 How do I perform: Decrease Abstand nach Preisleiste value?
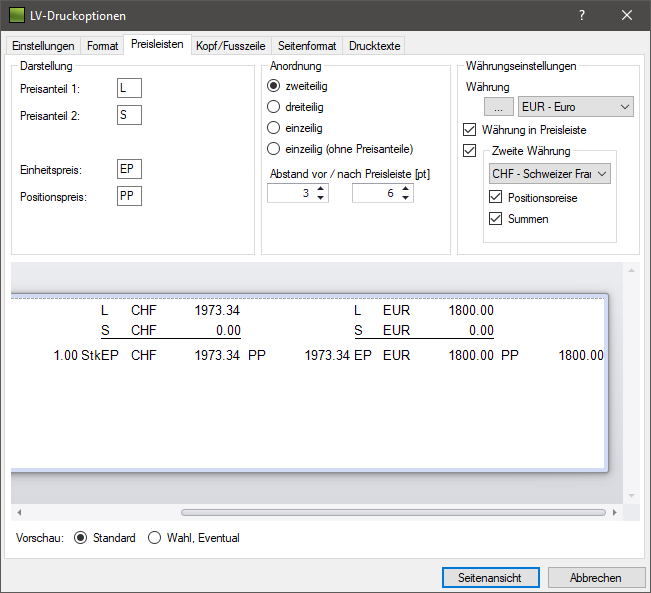point(405,198)
